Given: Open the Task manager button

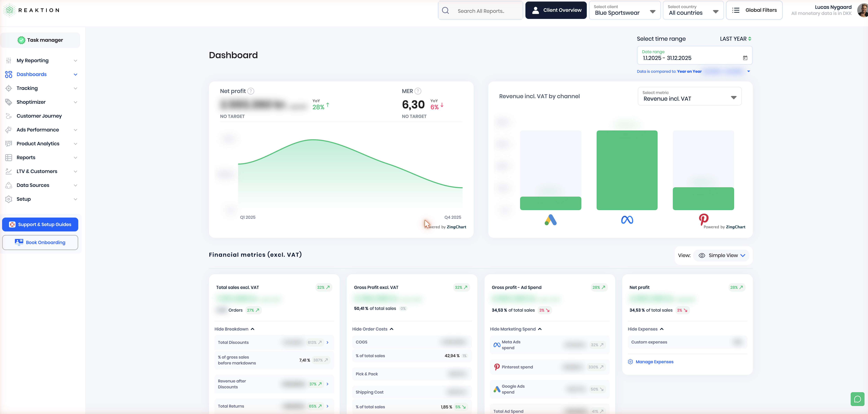Looking at the screenshot, I should pyautogui.click(x=40, y=40).
